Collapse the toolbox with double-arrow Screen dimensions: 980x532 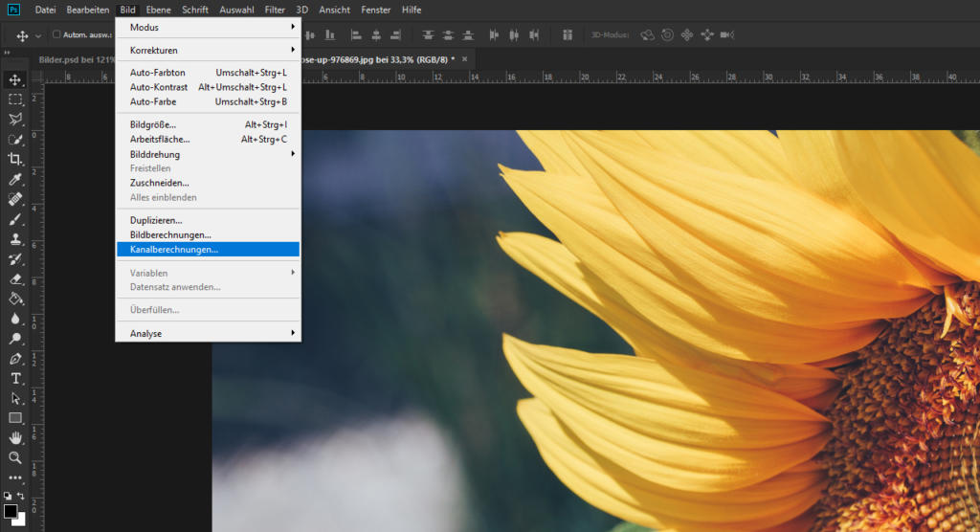[8, 53]
